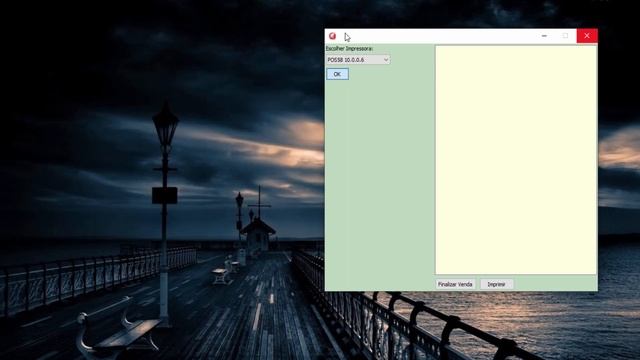Click the Escolher Impressora label

coord(349,49)
